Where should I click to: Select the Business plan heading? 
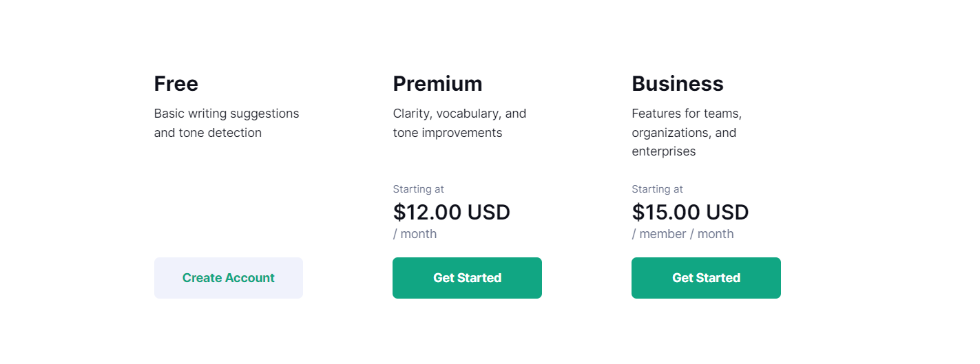(x=677, y=84)
